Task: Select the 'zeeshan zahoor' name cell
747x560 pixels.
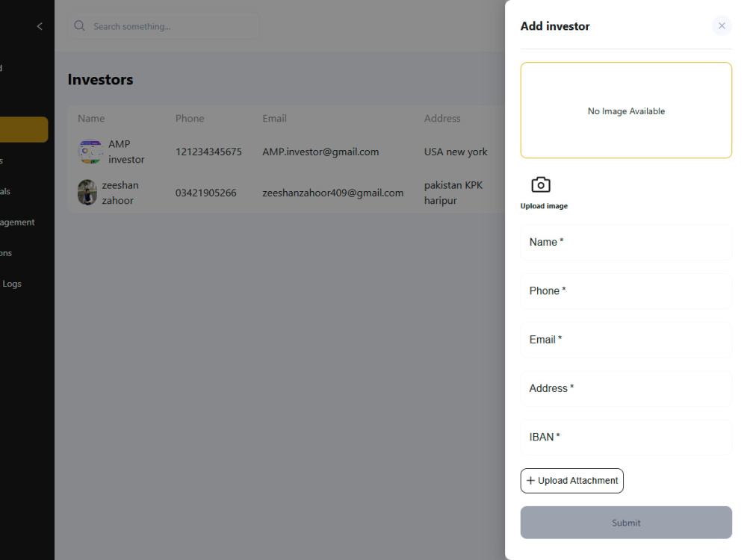Action: [120, 193]
